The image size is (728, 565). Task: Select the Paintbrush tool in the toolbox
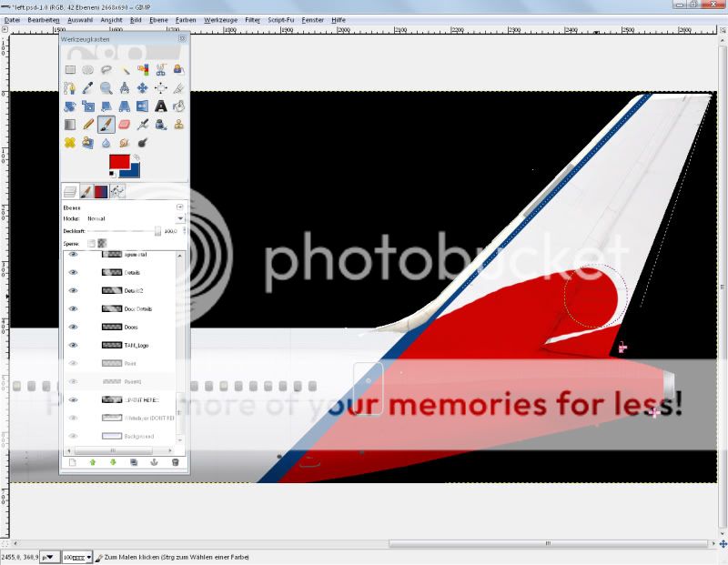tap(106, 125)
